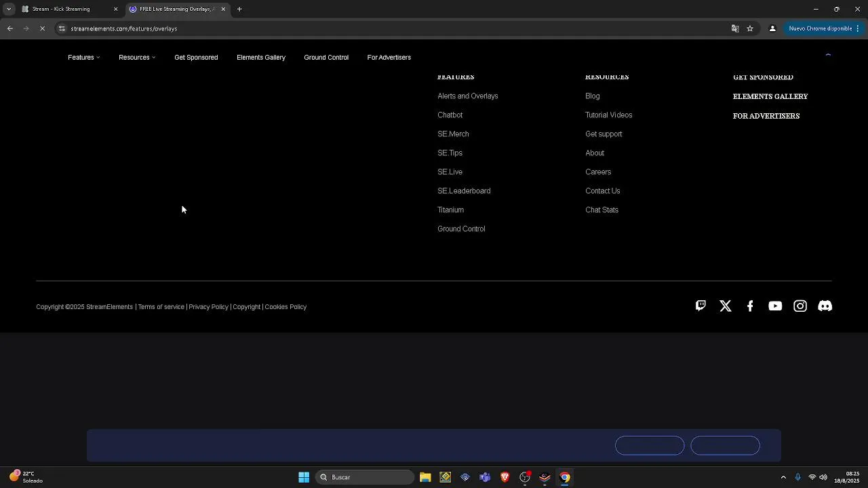
Task: Close the Kick Streaming tab
Action: point(115,9)
